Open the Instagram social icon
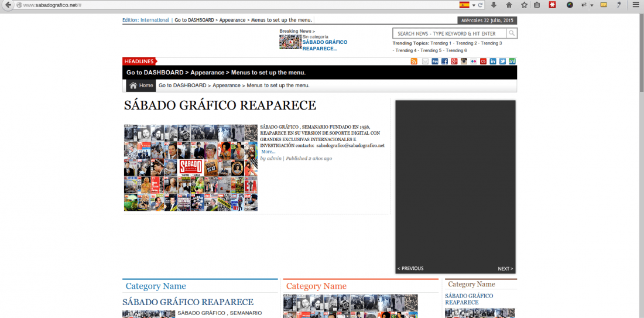This screenshot has width=644, height=318. tap(464, 61)
